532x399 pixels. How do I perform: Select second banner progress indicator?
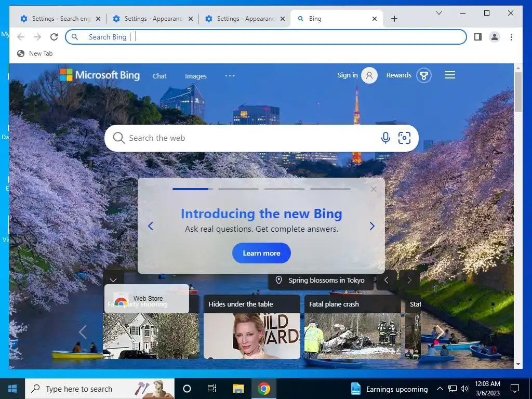(x=238, y=189)
